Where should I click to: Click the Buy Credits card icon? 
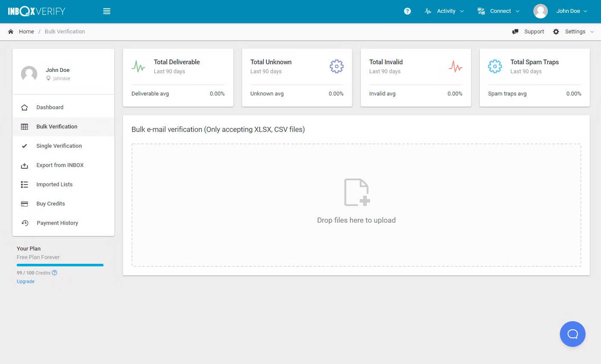(24, 204)
